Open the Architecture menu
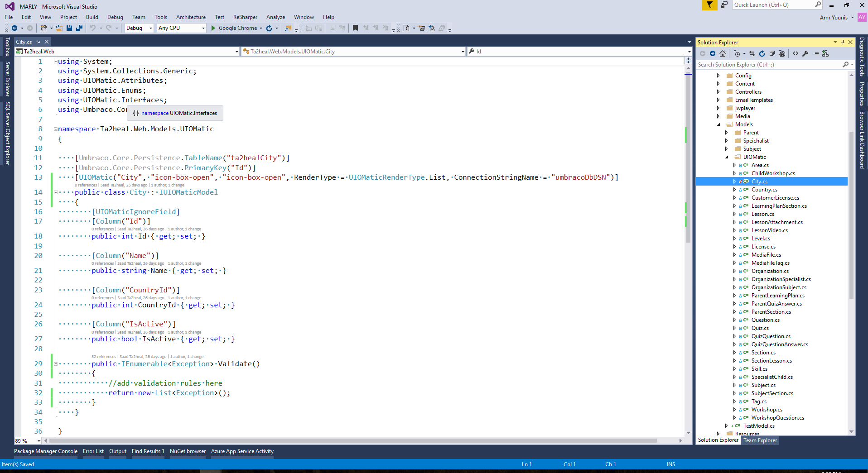 pos(191,17)
